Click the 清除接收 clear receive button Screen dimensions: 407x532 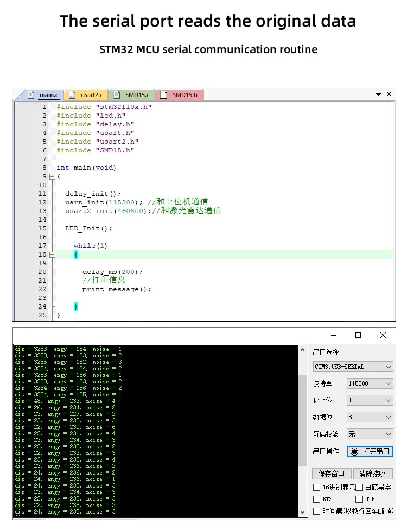(373, 473)
